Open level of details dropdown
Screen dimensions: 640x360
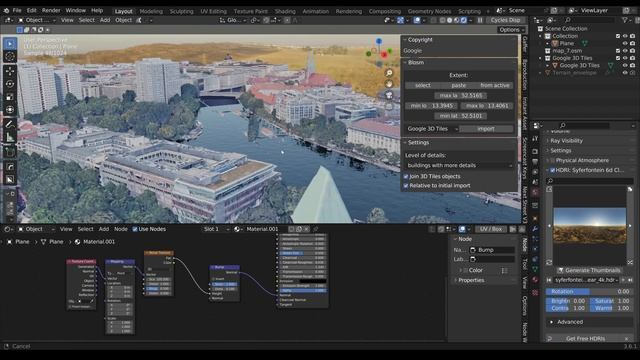click(x=459, y=166)
